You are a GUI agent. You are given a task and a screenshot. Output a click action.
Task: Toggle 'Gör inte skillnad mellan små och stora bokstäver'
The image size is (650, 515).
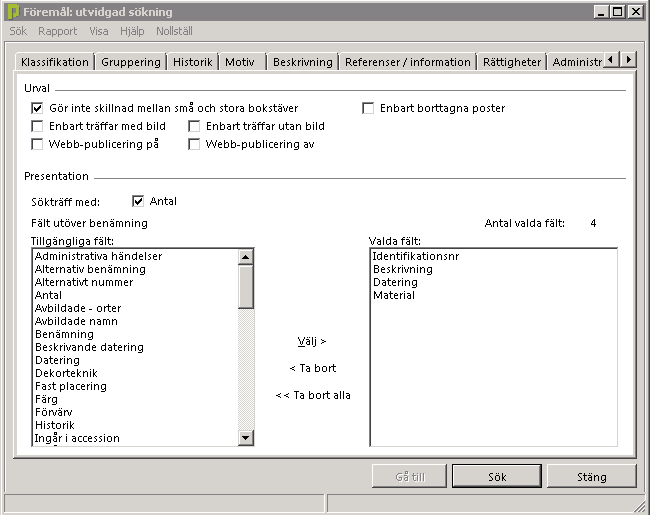pos(37,108)
